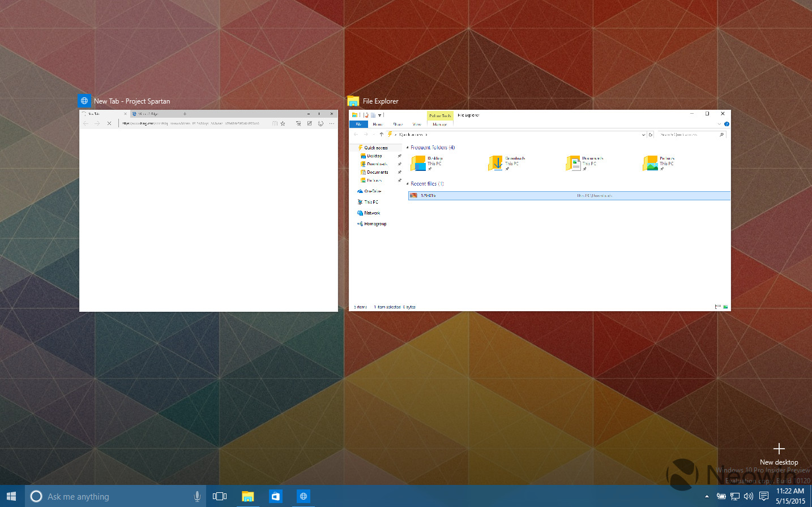Screen dimensions: 812x507
Task: Open File Explorer from the taskbar
Action: point(247,496)
